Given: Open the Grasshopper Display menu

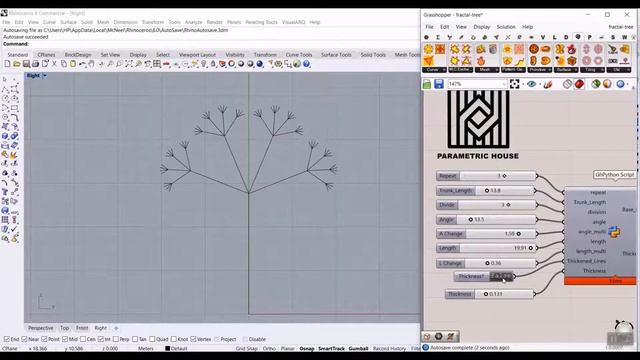Looking at the screenshot, I should [x=482, y=27].
